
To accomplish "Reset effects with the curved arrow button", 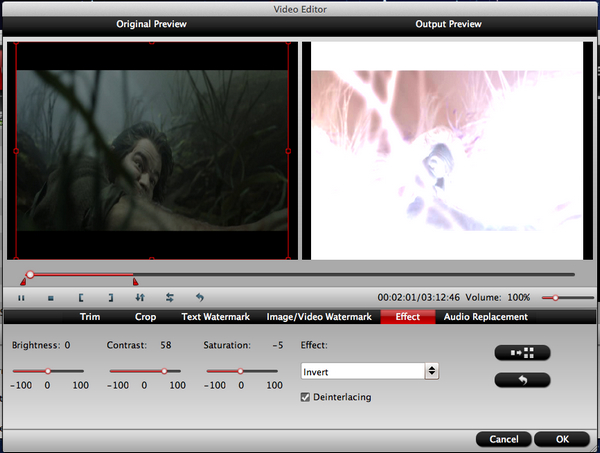I will tap(522, 380).
